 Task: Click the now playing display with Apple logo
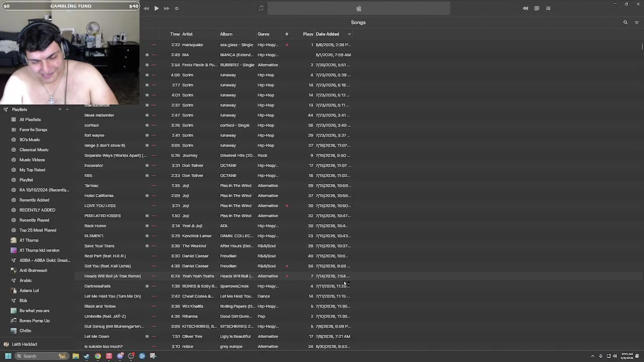pyautogui.click(x=359, y=9)
